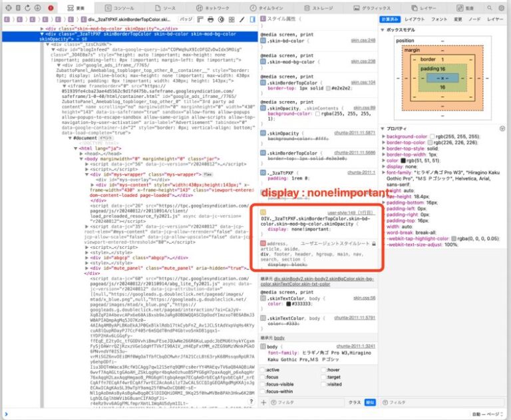This screenshot has width=511, height=420.
Task: Click the rule icon beside .skin-bd-color
Action: tap(263, 41)
